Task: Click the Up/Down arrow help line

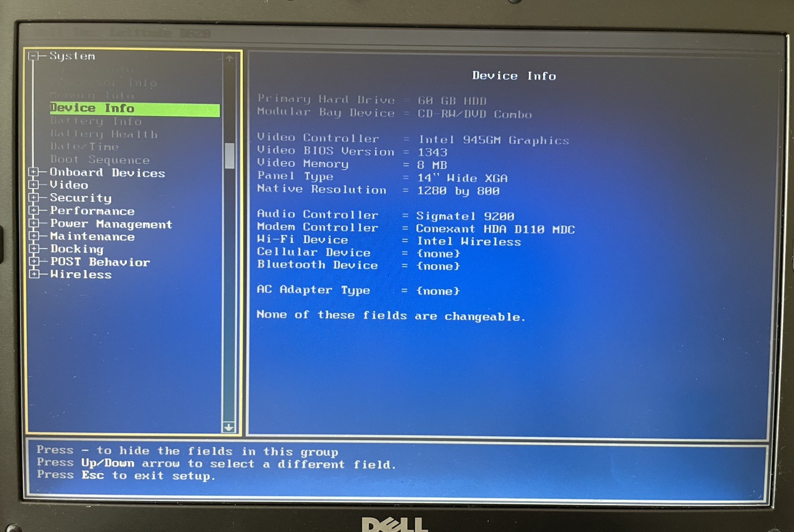Action: (x=216, y=464)
